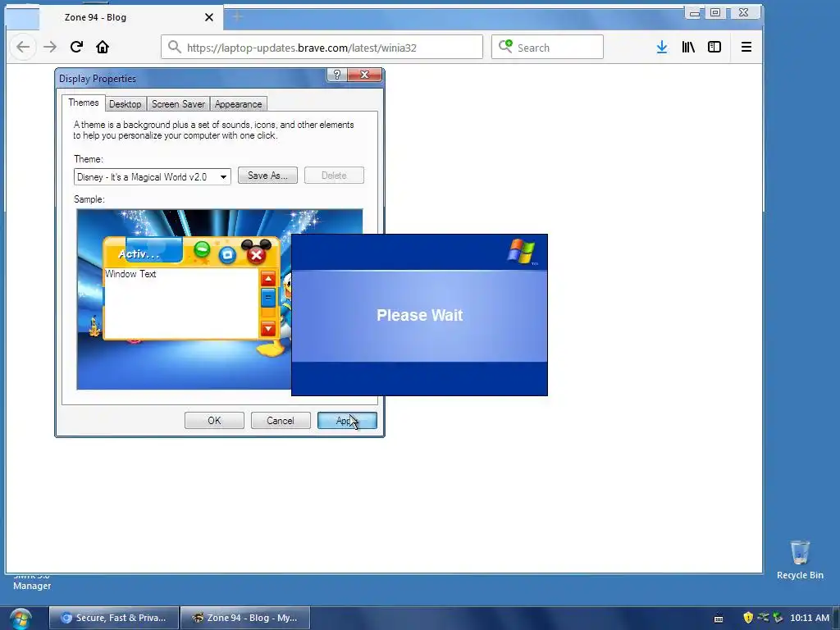Click the 'Theme:' label
This screenshot has width=840, height=630.
click(x=89, y=159)
